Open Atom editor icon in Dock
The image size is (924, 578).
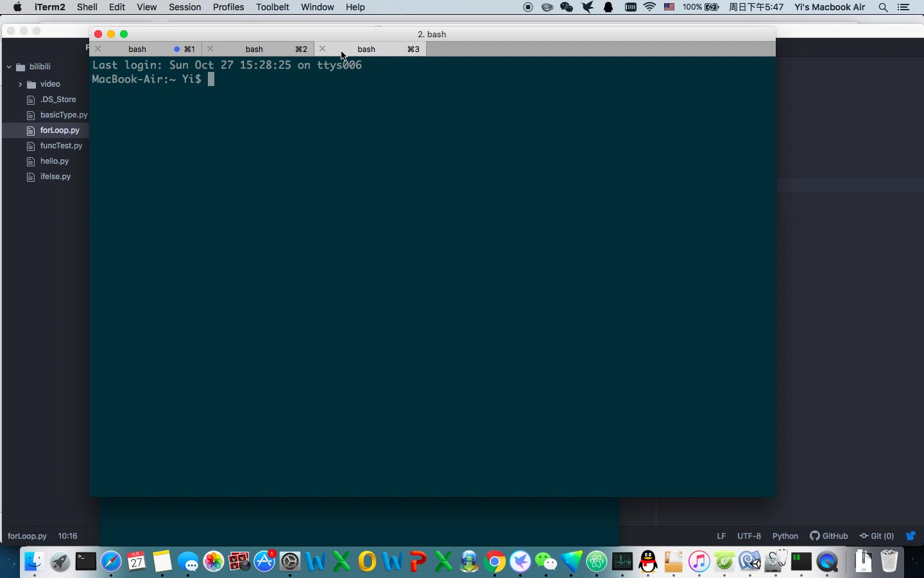[x=597, y=562]
